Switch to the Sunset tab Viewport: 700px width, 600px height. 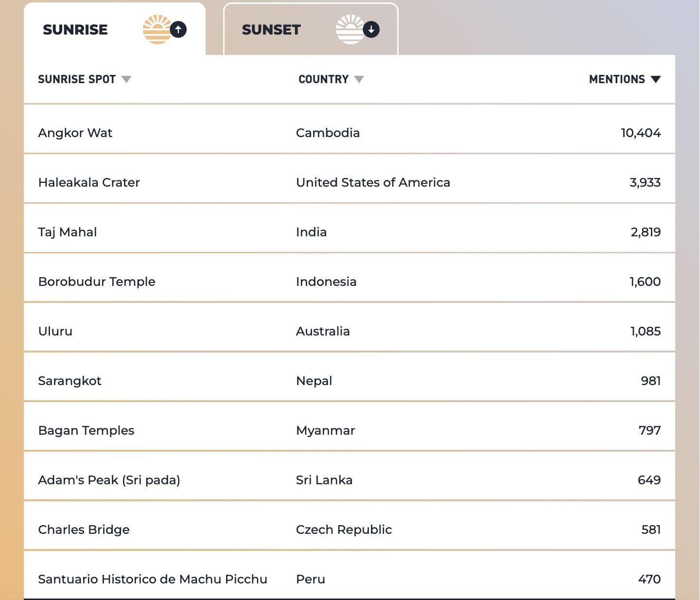(x=311, y=29)
